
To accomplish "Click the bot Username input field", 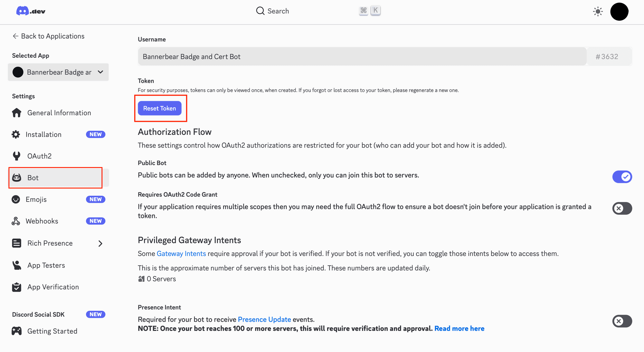I will click(362, 57).
